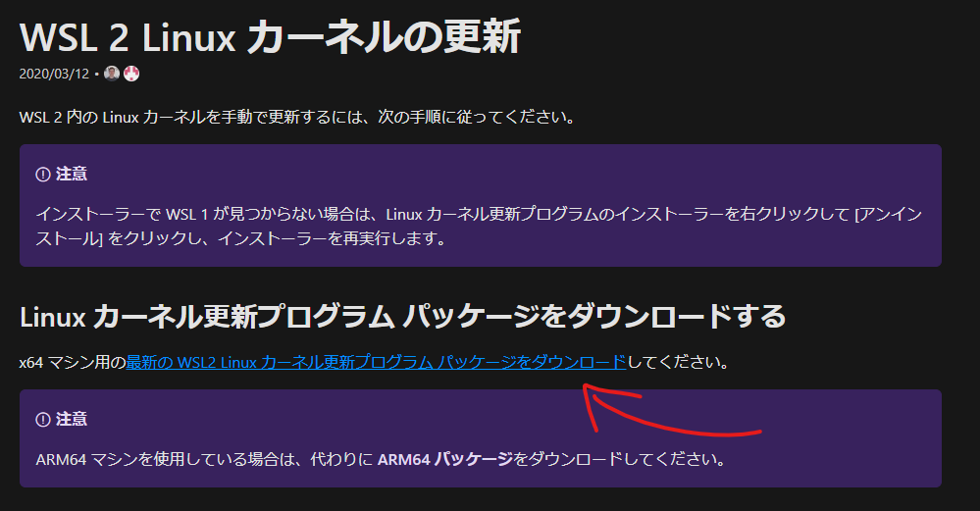Viewport: 980px width, 511px height.
Task: Click the heading Linux カーネル更新プログラム パッケージをダウンロードする
Action: click(402, 317)
